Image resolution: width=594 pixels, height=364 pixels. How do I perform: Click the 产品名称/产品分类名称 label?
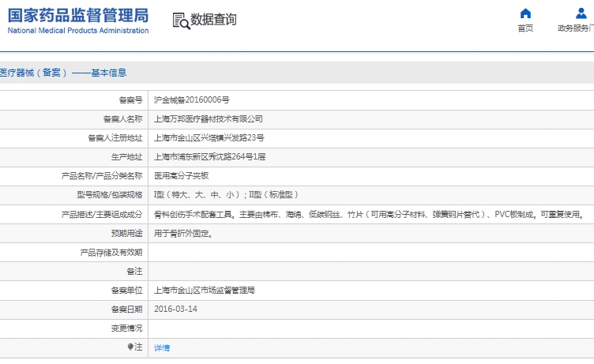[102, 176]
